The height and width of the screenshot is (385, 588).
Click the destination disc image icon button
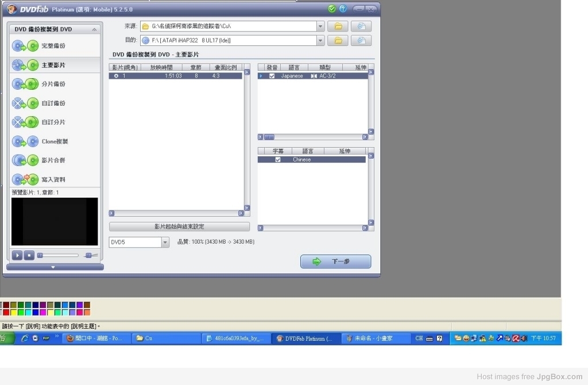(x=361, y=41)
